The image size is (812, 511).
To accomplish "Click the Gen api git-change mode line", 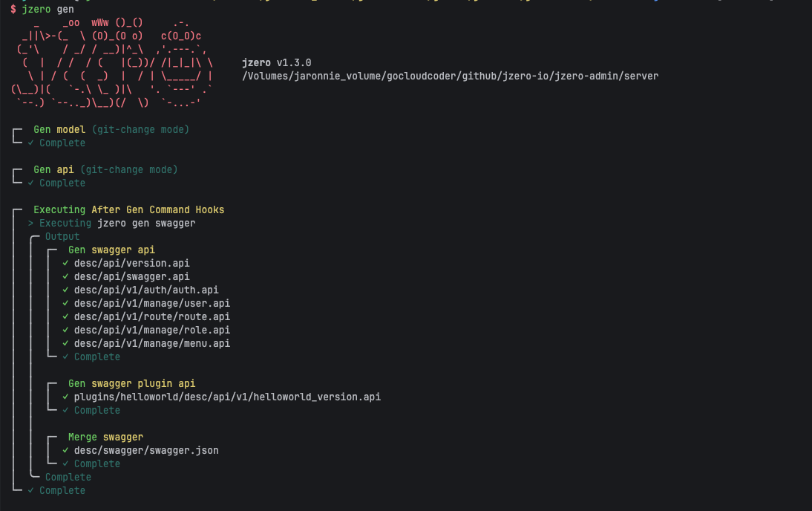I will (x=105, y=169).
